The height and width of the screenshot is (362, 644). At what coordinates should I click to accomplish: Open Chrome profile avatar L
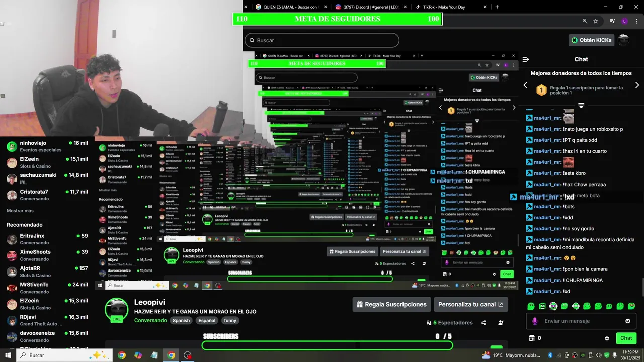pos(624,21)
